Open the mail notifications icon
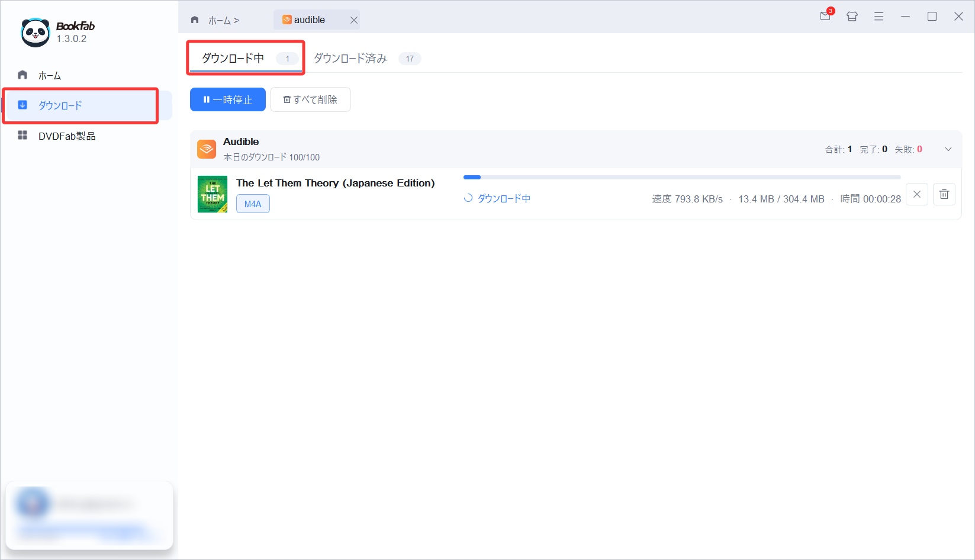Viewport: 975px width, 560px height. (825, 16)
